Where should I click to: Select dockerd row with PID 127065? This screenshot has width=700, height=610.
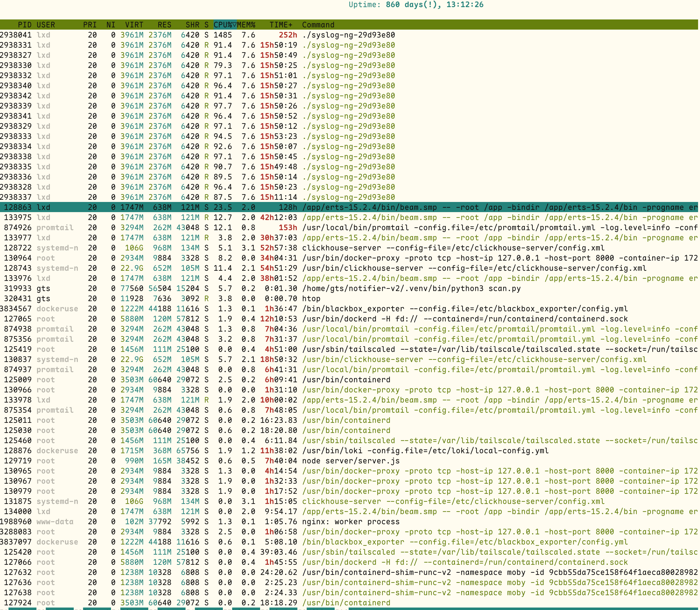pos(349,319)
